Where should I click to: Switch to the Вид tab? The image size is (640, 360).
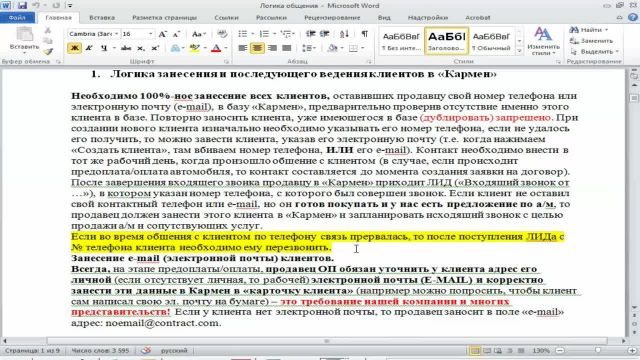384,18
